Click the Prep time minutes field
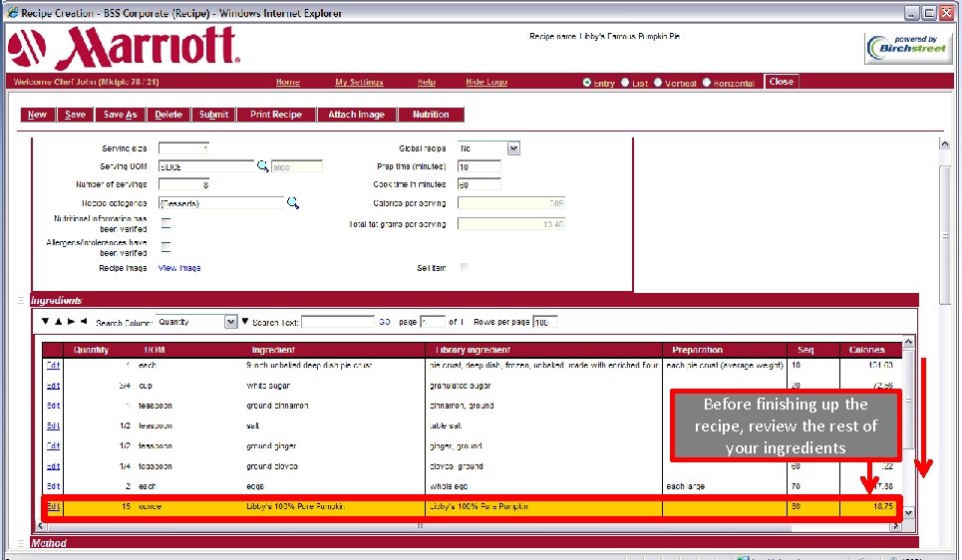The height and width of the screenshot is (560, 962). [480, 166]
